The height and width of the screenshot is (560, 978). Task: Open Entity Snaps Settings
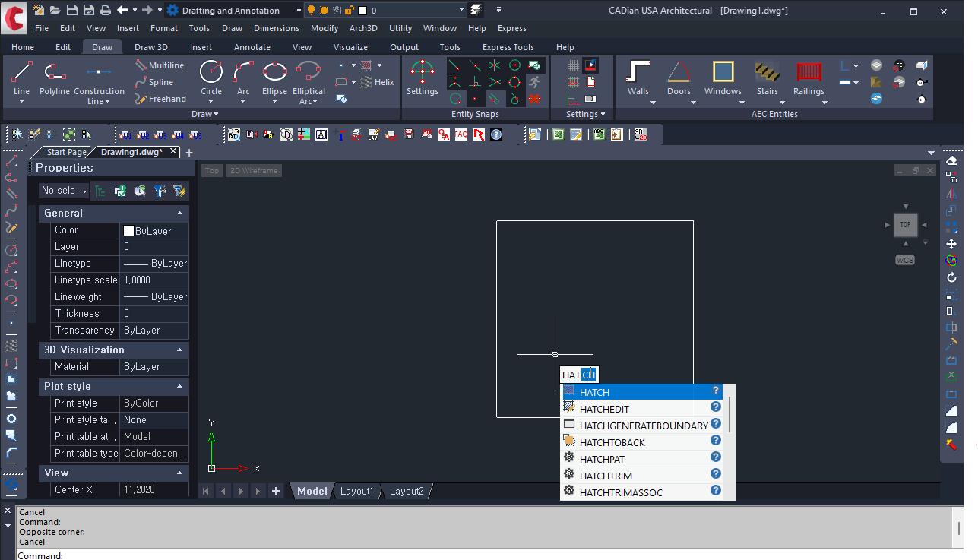pyautogui.click(x=422, y=78)
